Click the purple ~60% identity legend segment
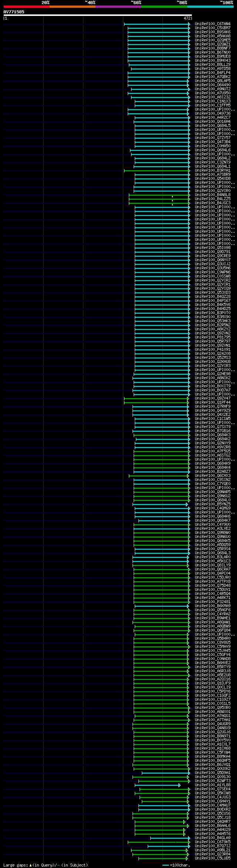This screenshot has width=237, height=868. point(118,7)
